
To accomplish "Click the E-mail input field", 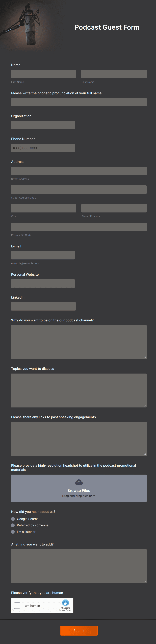I will 43,255.
